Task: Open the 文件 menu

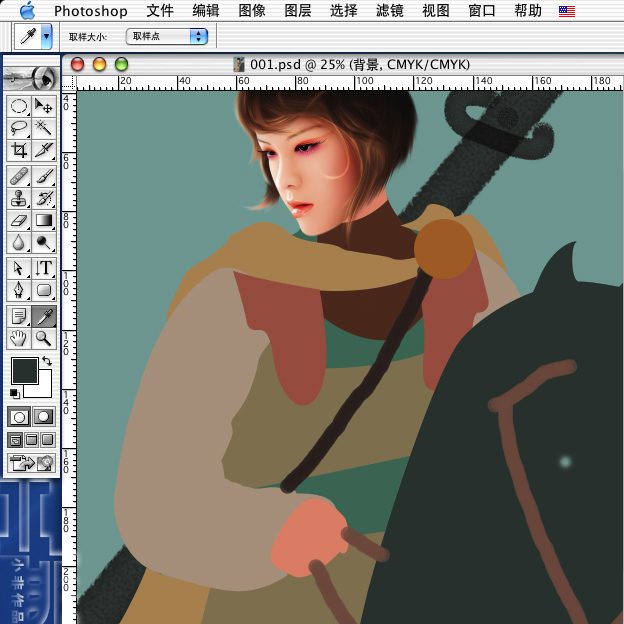Action: 160,11
